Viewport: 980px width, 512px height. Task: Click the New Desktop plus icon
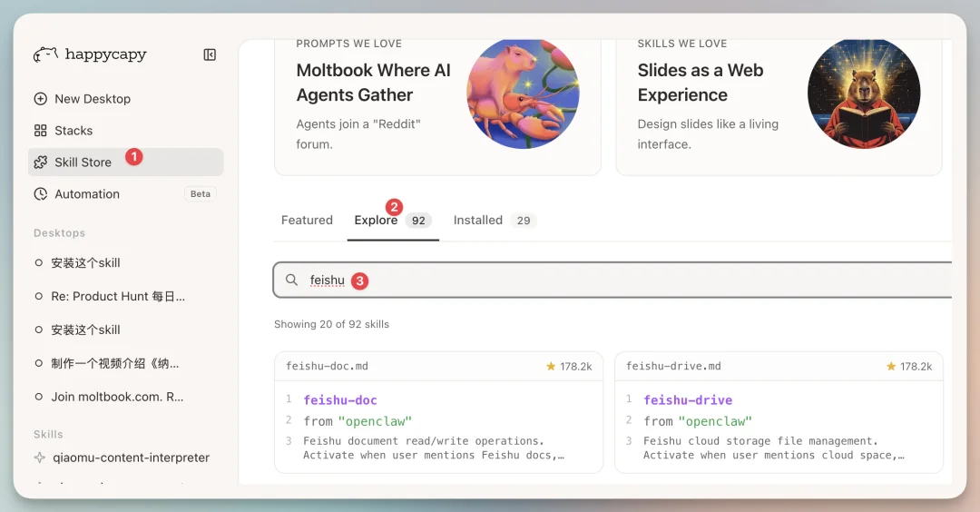pos(40,99)
